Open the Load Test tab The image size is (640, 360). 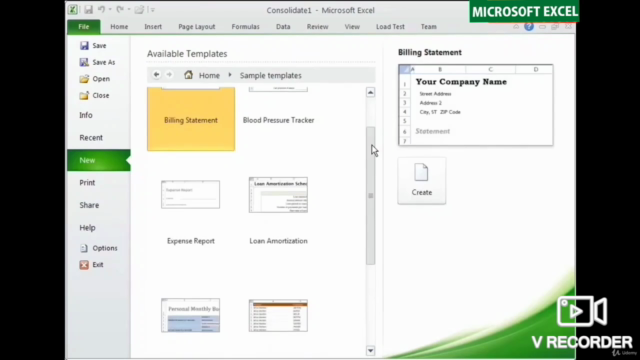tap(390, 27)
